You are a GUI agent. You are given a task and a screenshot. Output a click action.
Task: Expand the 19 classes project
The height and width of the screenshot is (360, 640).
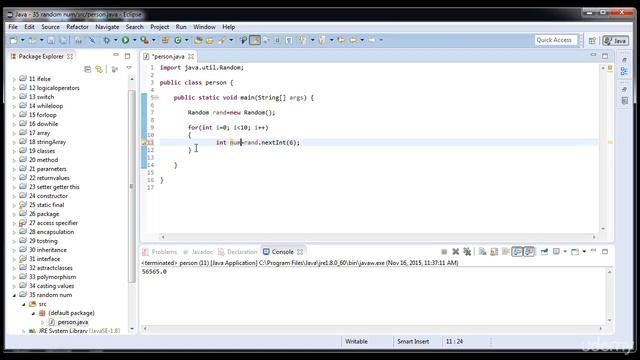14,151
